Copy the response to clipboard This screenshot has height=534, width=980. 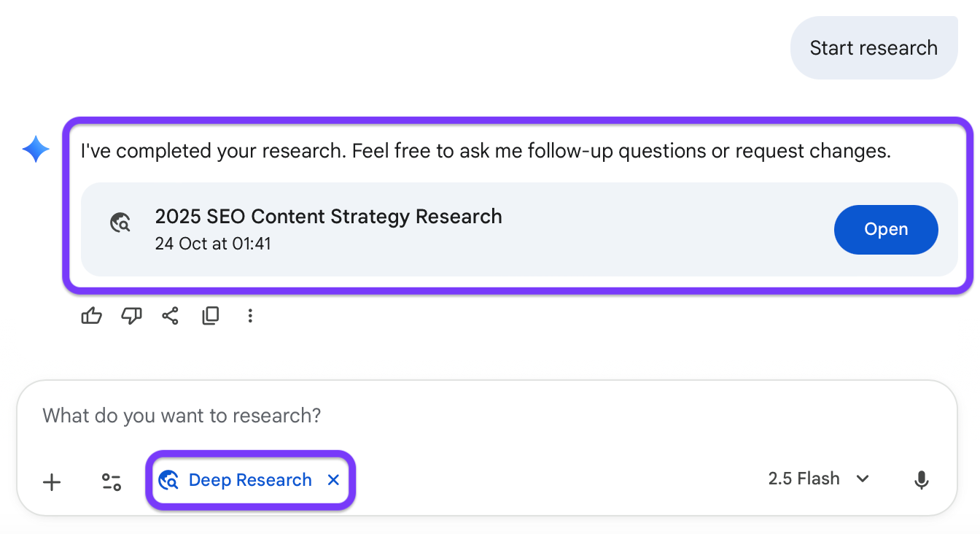(211, 316)
